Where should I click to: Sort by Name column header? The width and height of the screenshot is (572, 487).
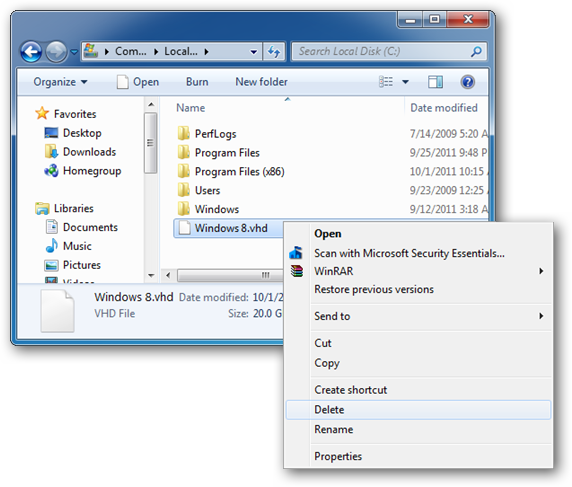click(190, 108)
